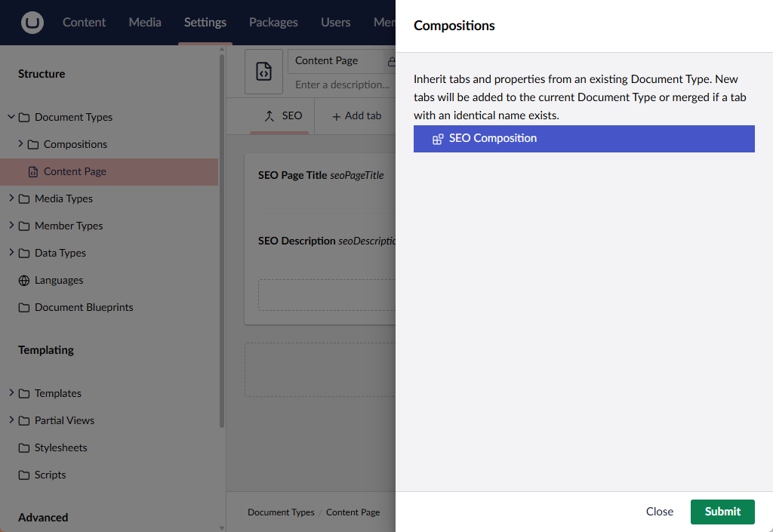
Task: Select the SEO Composition item
Action: coord(584,139)
